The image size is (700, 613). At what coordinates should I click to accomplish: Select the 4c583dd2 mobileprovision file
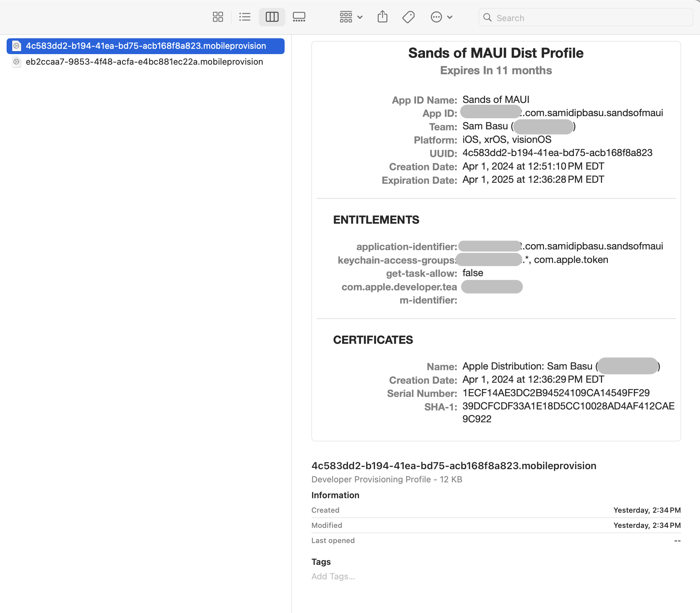[146, 46]
